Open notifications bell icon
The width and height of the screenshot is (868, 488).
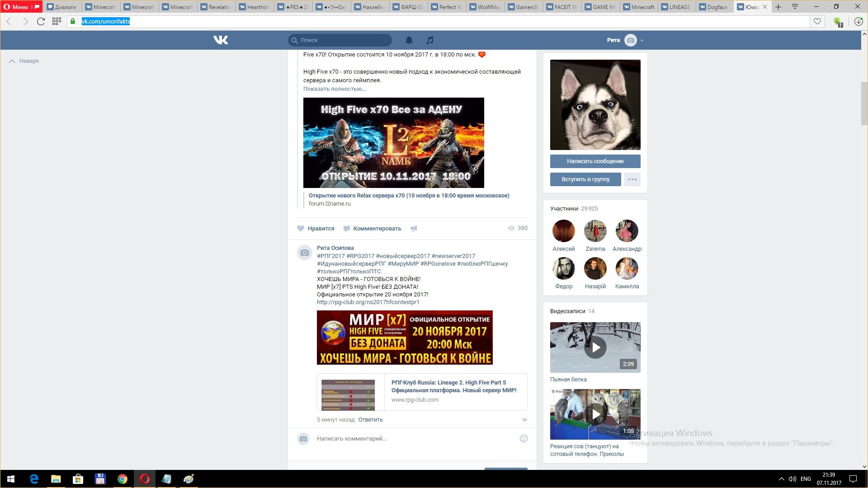409,40
